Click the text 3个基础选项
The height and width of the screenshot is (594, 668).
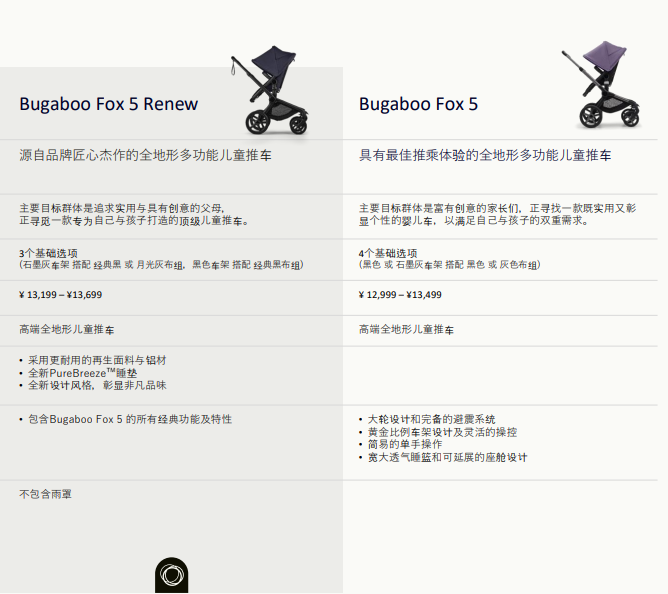[48, 254]
